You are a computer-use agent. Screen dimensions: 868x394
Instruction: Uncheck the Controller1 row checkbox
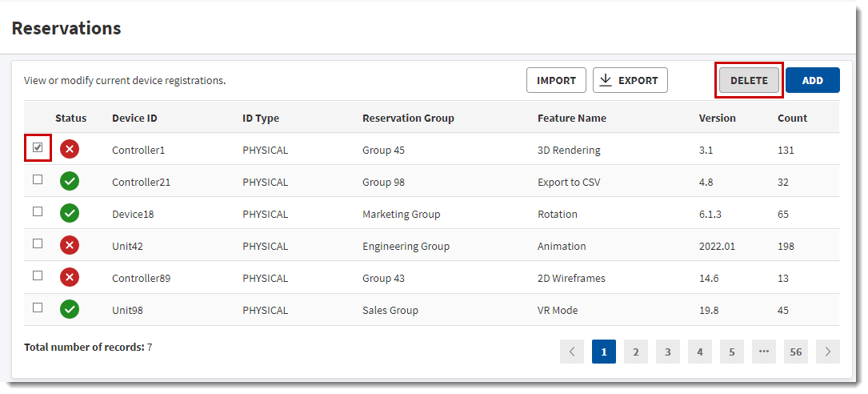(38, 148)
